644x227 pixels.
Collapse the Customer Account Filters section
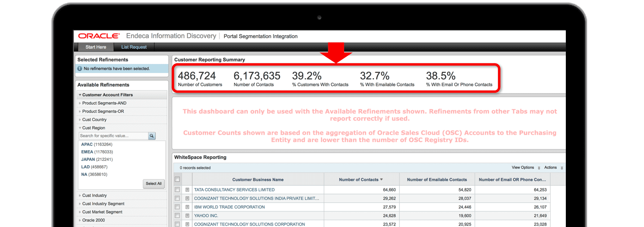80,95
